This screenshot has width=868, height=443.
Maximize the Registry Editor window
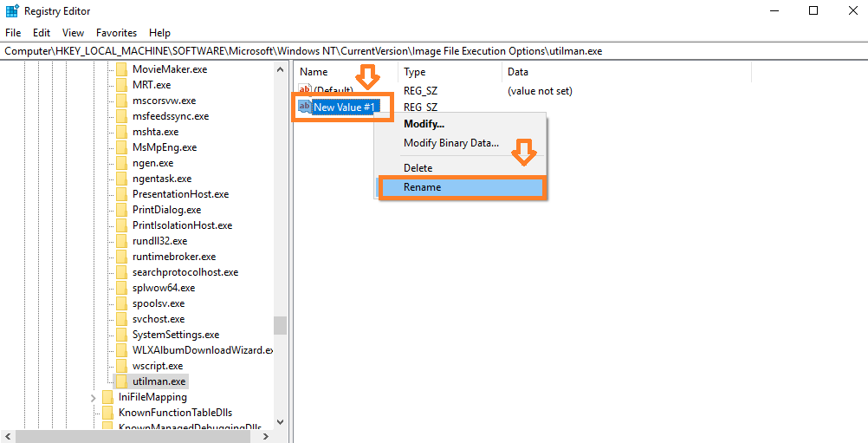point(813,10)
